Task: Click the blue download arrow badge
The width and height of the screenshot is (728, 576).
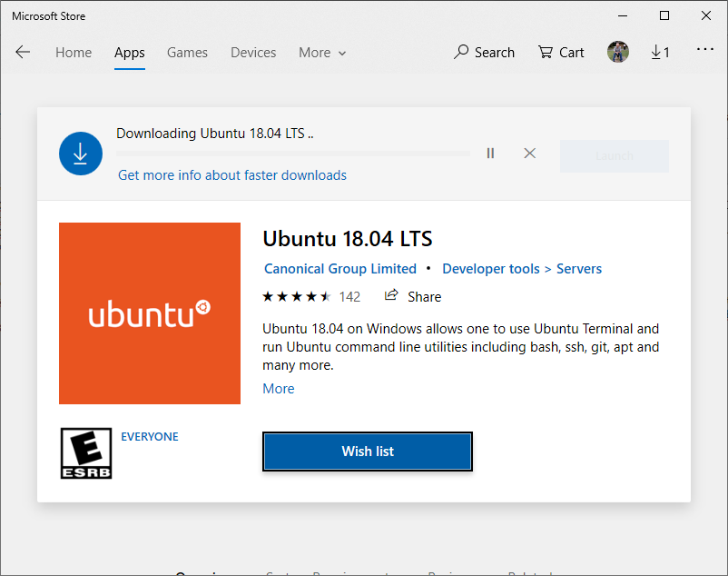Action: tap(81, 153)
